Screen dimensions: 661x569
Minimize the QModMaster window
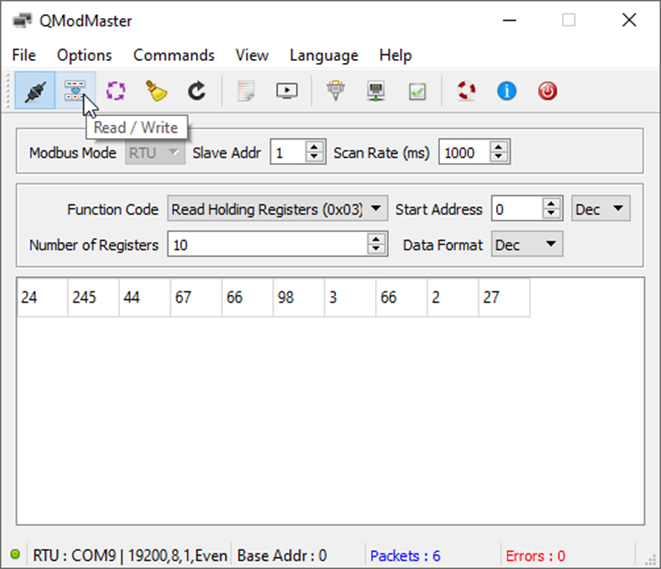(x=509, y=20)
